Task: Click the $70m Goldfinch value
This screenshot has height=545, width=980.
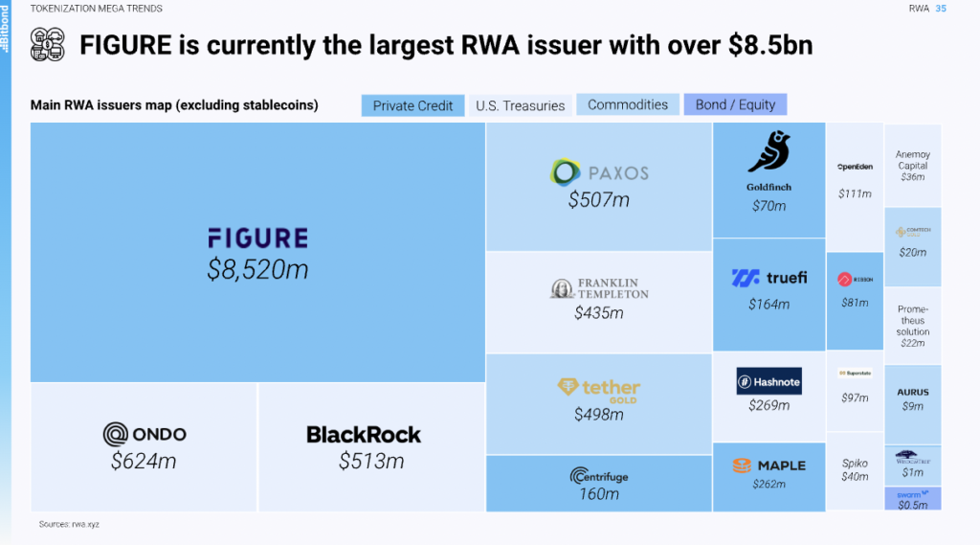Action: pos(768,206)
